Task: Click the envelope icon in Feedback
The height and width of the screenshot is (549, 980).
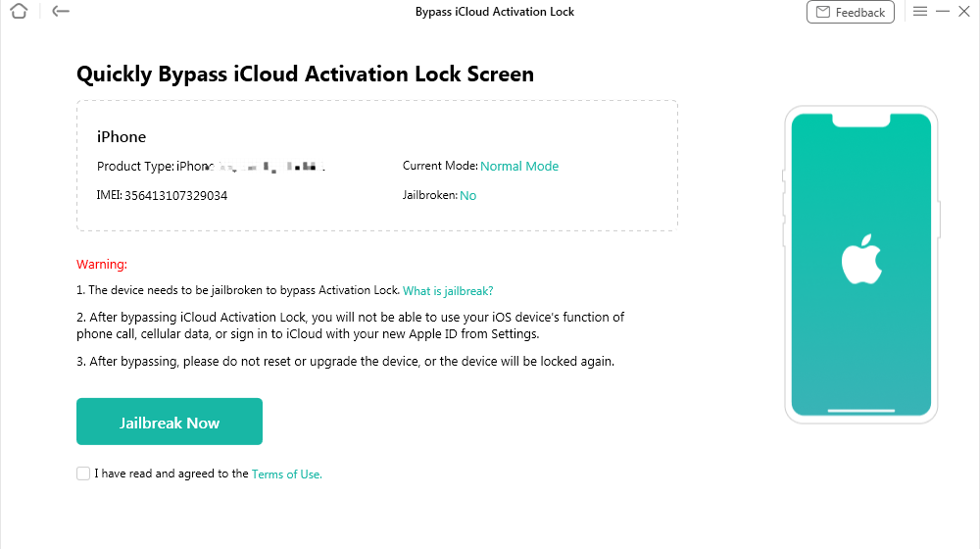Action: [x=823, y=12]
